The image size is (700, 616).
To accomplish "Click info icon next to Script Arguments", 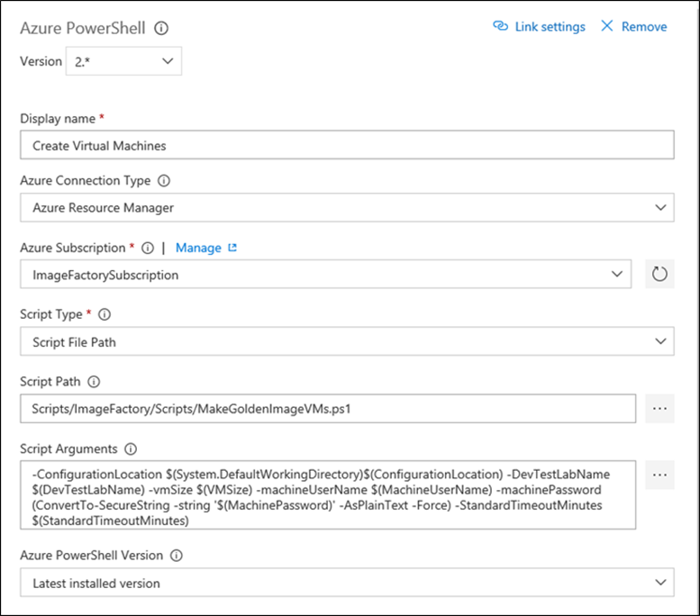I will coord(131,448).
